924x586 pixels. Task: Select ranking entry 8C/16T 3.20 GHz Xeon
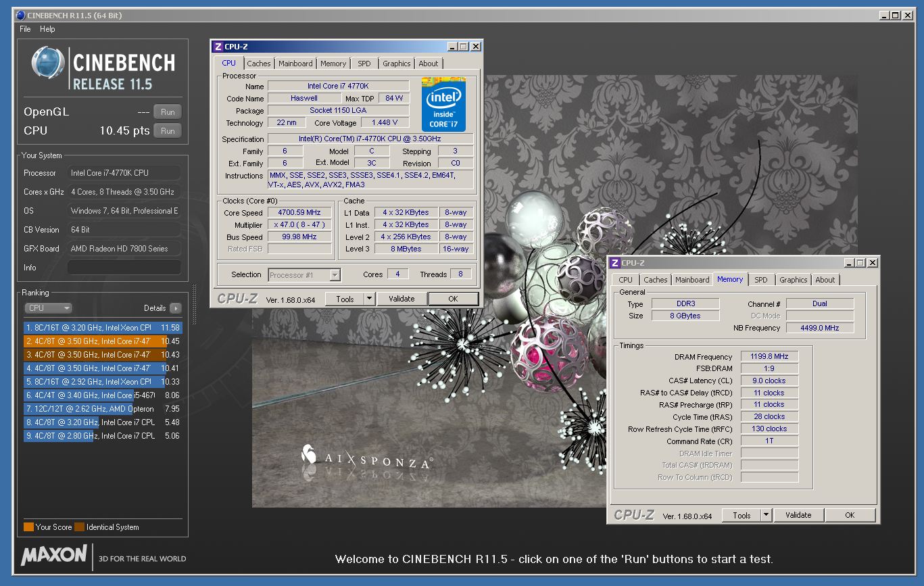tap(103, 328)
